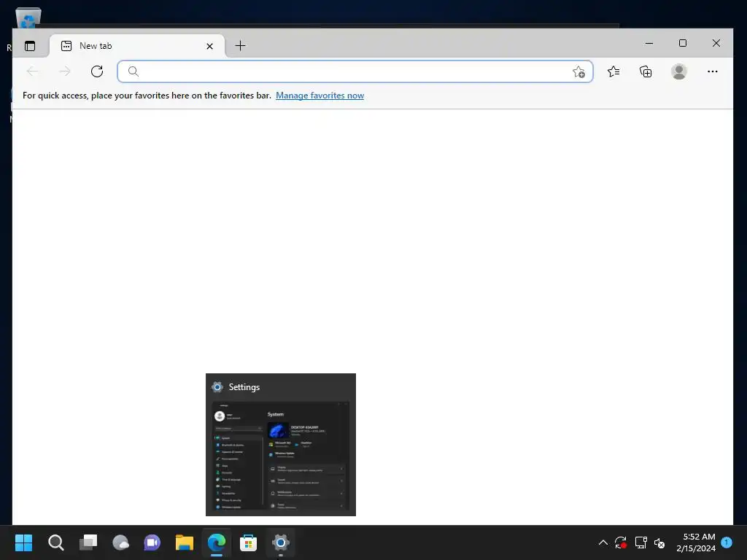Show hidden system tray icons
The width and height of the screenshot is (747, 560).
(603, 542)
